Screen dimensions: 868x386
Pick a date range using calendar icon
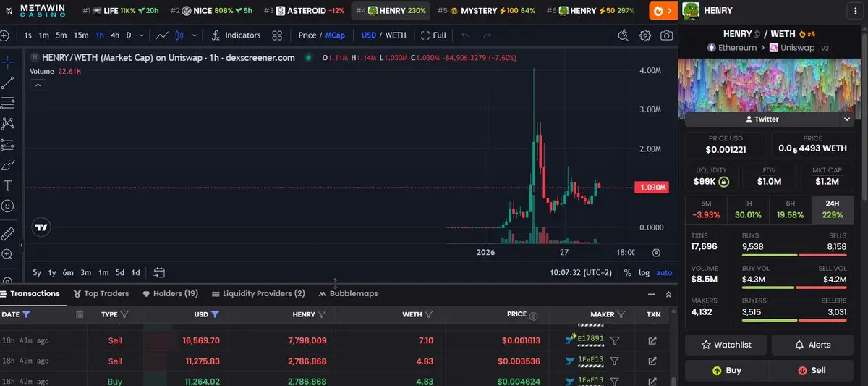(x=80, y=315)
